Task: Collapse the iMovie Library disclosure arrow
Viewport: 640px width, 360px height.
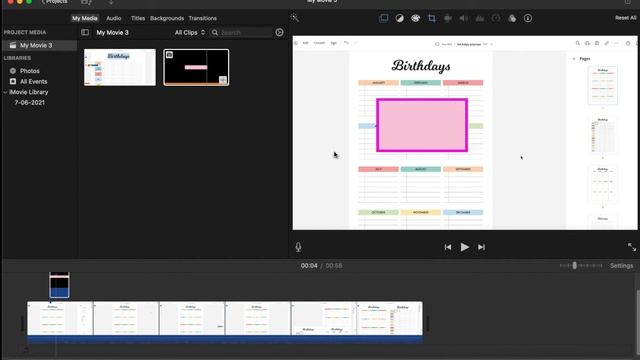Action: click(5, 92)
